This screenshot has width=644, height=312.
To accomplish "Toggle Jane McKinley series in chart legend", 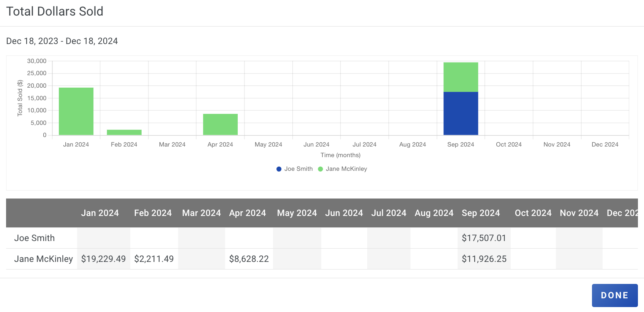I will pos(343,169).
